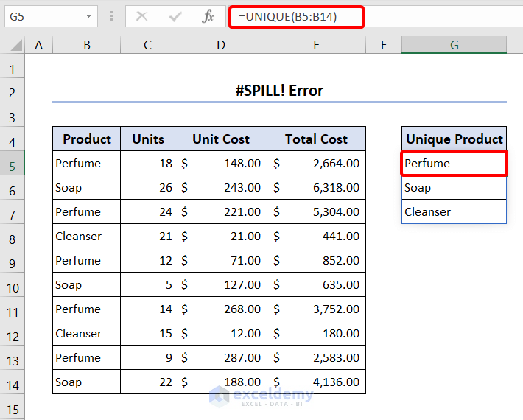This screenshot has width=523, height=420.
Task: Click the formula bar grip dots
Action: point(111,15)
